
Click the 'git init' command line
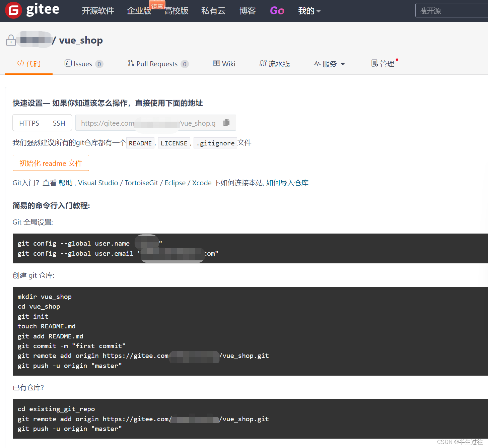(x=33, y=316)
